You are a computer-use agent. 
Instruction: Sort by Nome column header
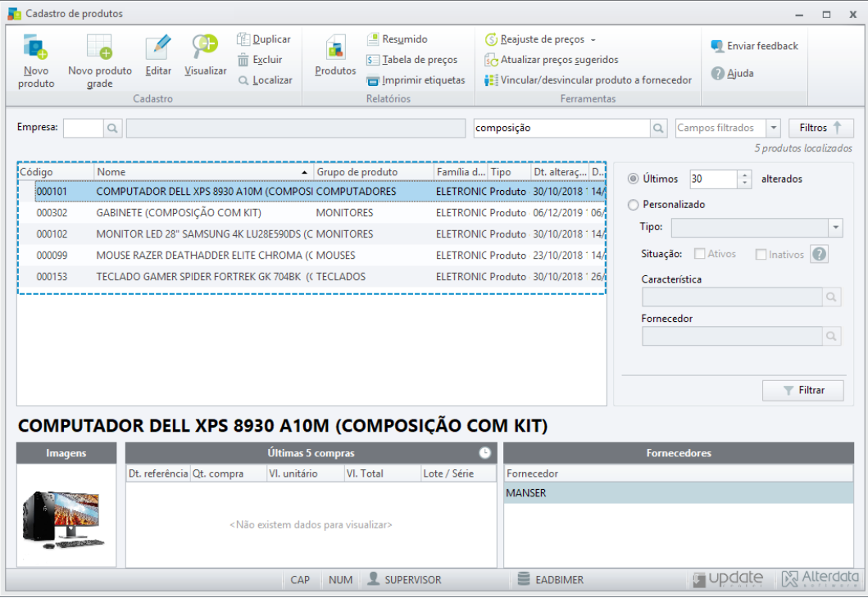(203, 172)
